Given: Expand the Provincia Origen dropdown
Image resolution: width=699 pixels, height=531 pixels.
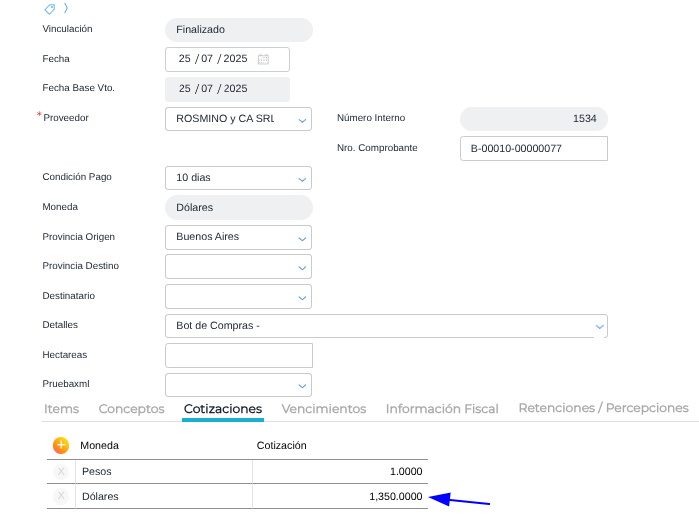Looking at the screenshot, I should point(302,238).
